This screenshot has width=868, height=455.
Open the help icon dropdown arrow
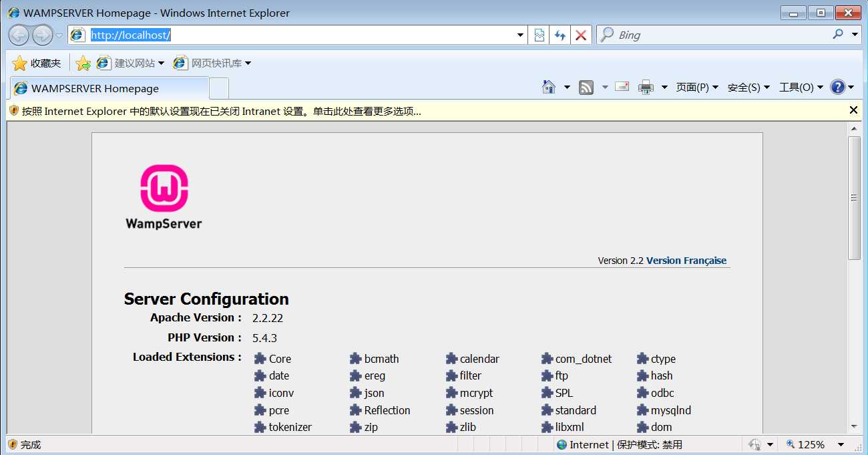click(851, 87)
